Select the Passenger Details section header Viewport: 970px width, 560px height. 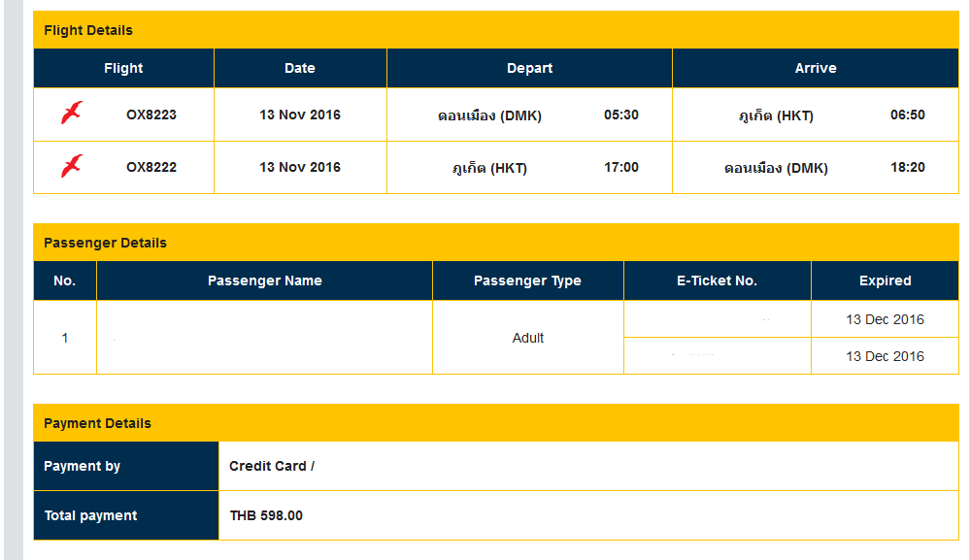point(105,243)
